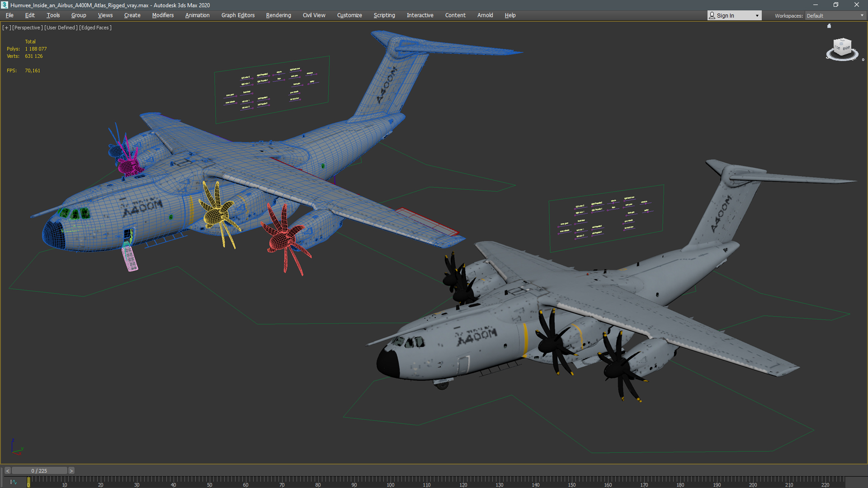This screenshot has height=488, width=868.
Task: Open the Group menu
Action: coord(79,15)
